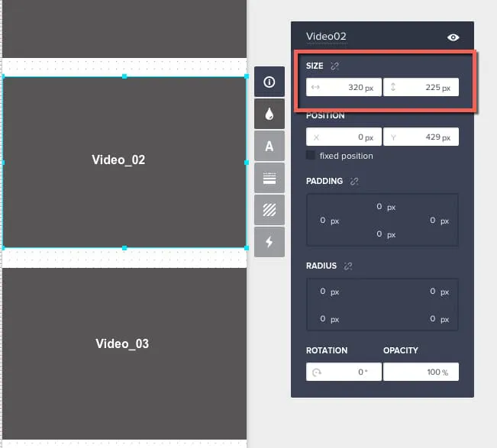Grab the top-center resize handle of Video_02
The image size is (497, 448).
tap(124, 76)
